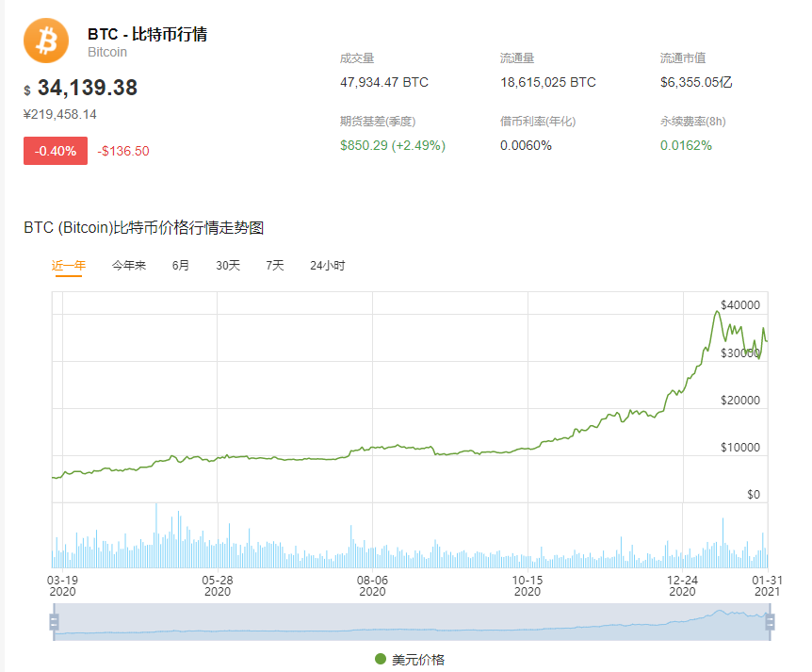The height and width of the screenshot is (672, 812).
Task: Click the red -0.40% change badge
Action: (x=56, y=151)
